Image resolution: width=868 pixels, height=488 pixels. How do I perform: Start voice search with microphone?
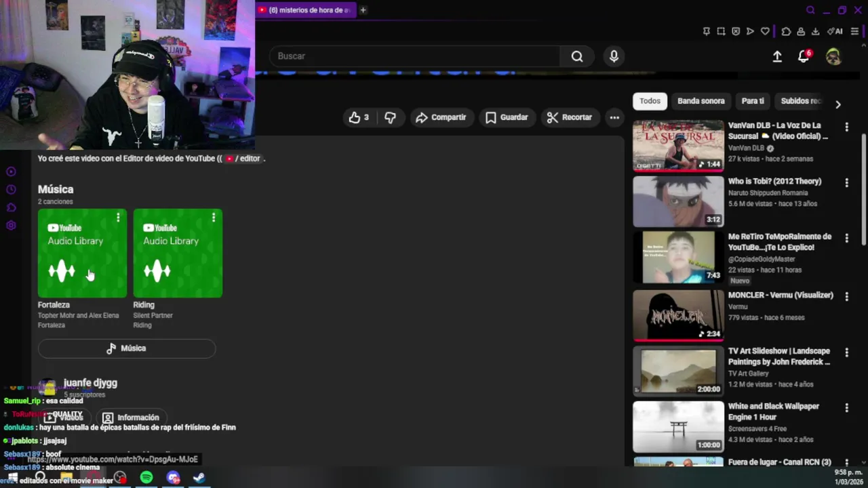[614, 56]
